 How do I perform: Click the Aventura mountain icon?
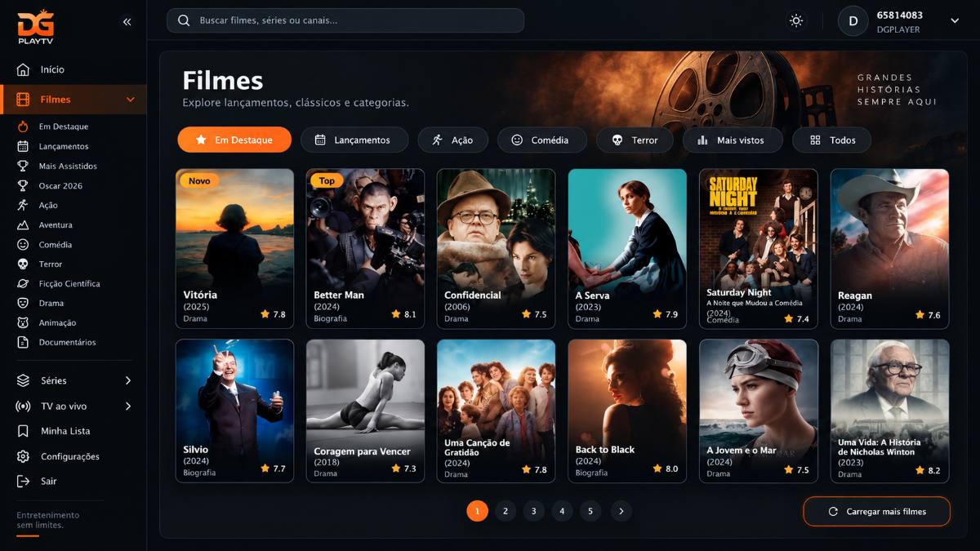click(x=23, y=224)
